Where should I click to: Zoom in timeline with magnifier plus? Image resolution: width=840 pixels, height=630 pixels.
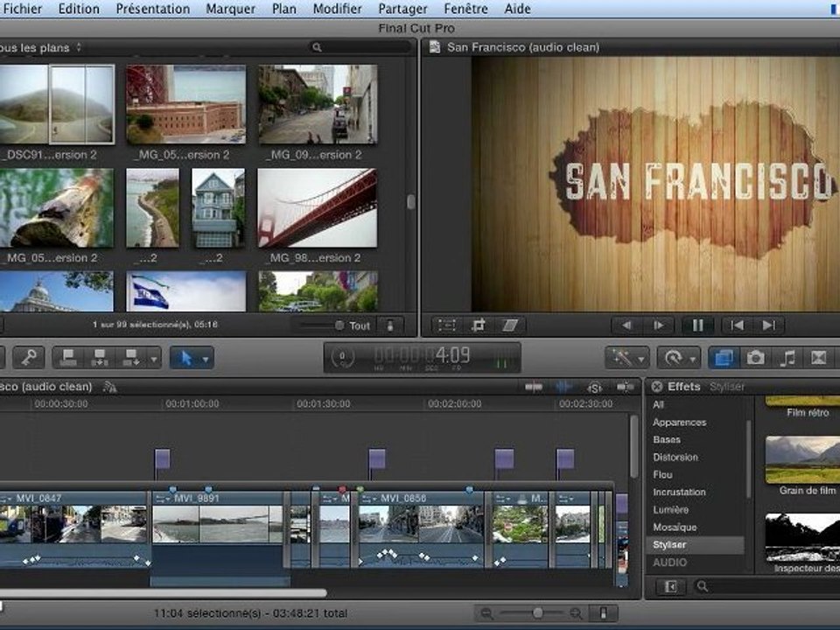(x=577, y=612)
